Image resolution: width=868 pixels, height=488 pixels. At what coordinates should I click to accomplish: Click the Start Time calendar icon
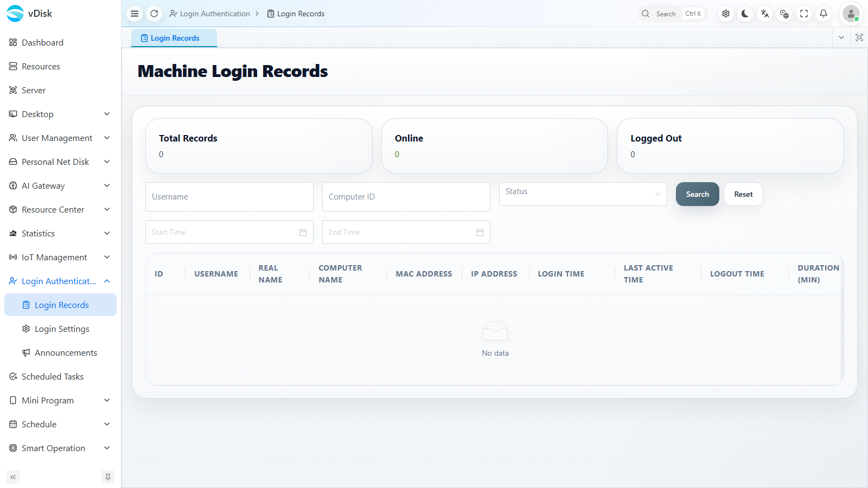[303, 232]
